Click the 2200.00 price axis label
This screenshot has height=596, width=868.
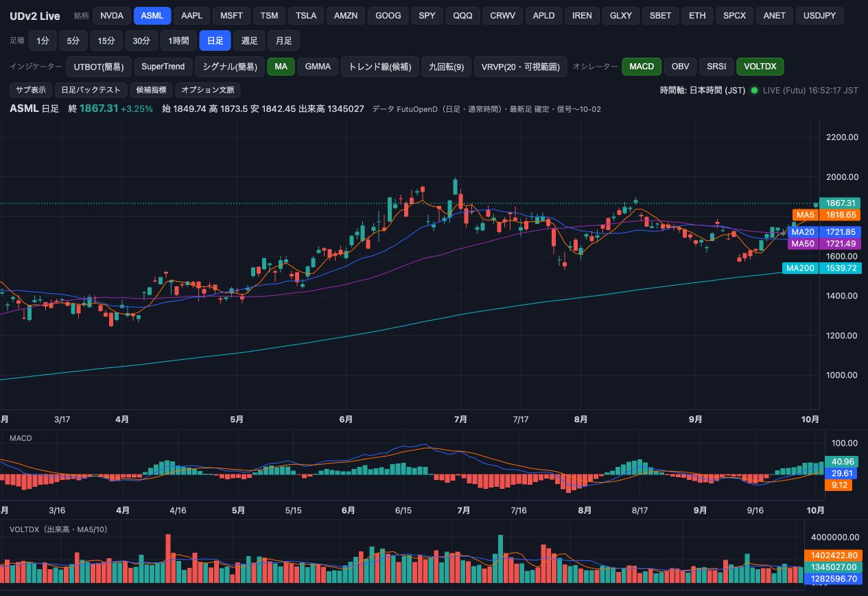pyautogui.click(x=843, y=137)
